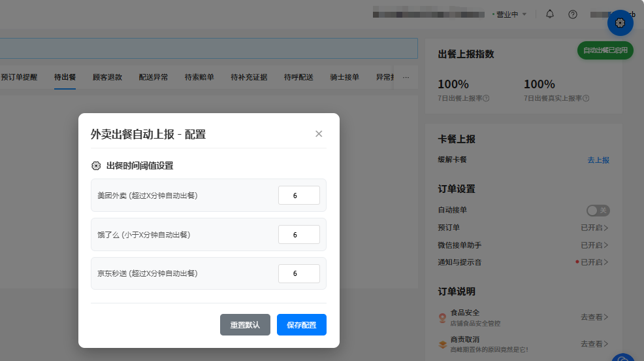
Task: Open 微信接单助手 settings marked 已开启
Action: coord(594,245)
